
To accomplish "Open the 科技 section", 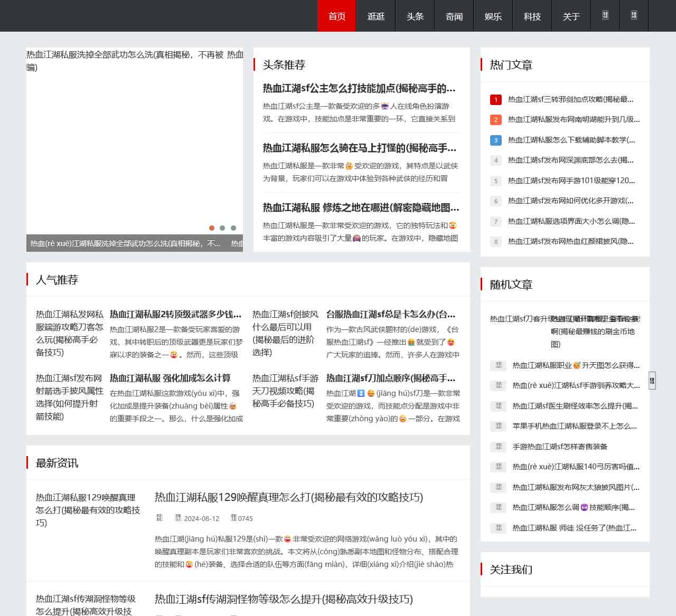I will coord(532,16).
